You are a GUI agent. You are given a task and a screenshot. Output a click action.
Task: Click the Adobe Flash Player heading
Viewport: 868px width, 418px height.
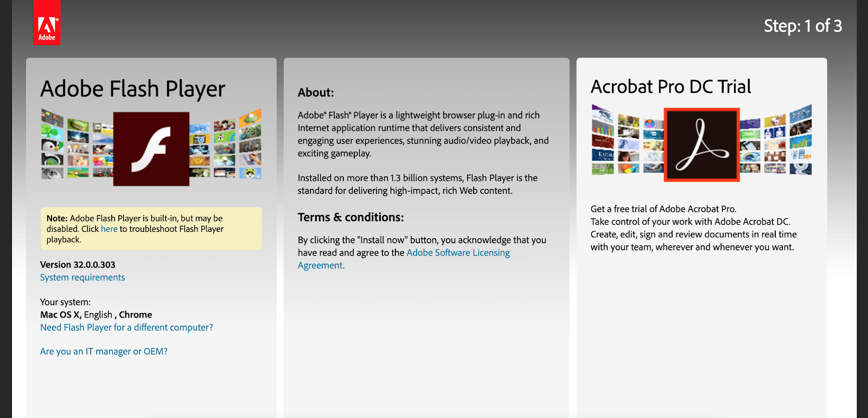tap(133, 89)
